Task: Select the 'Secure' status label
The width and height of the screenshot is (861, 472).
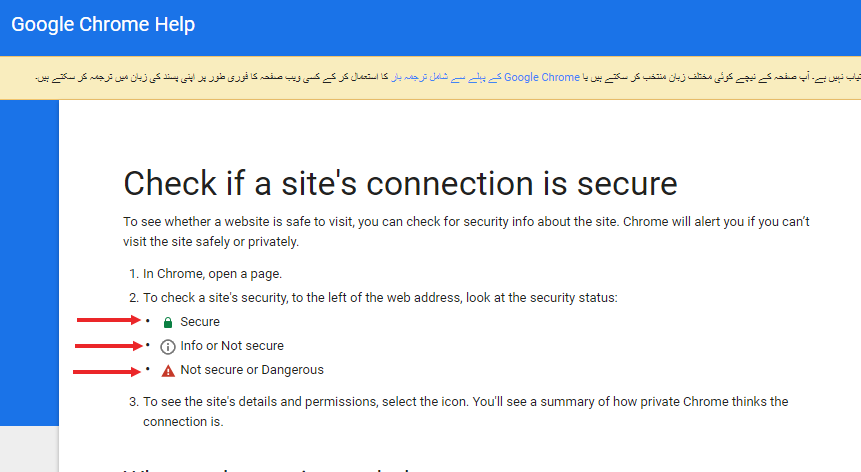Action: tap(200, 322)
